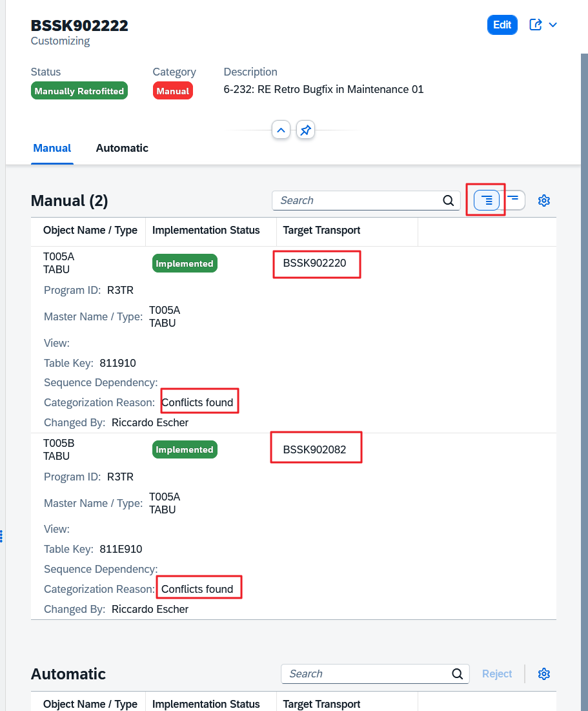The height and width of the screenshot is (711, 588).
Task: Click the Target Transport column header in Manual table
Action: point(321,231)
